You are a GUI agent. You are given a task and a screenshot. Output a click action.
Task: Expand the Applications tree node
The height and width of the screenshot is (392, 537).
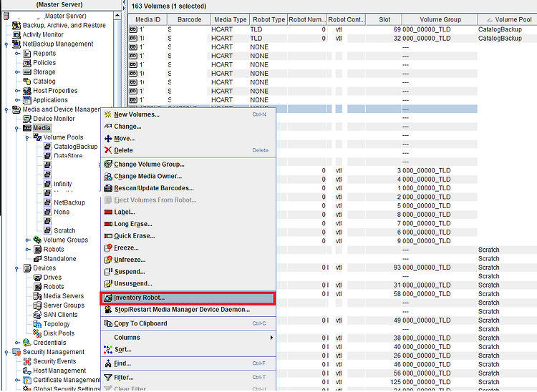[17, 100]
